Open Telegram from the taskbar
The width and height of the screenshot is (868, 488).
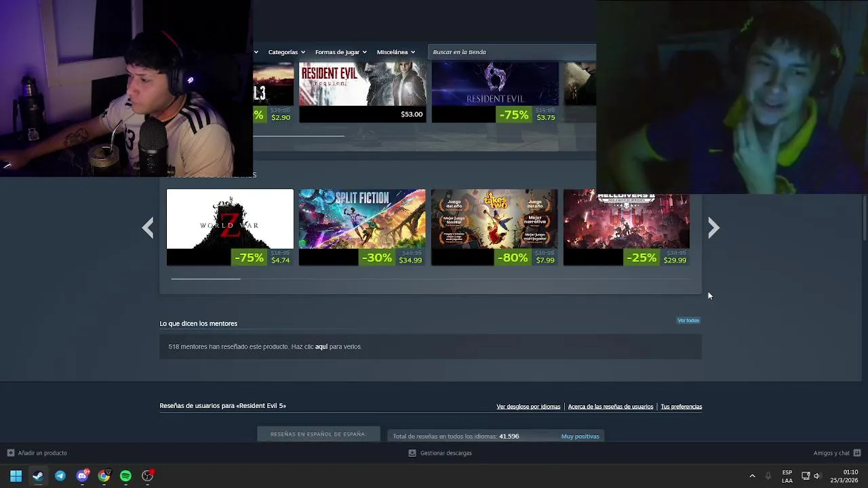click(x=60, y=476)
